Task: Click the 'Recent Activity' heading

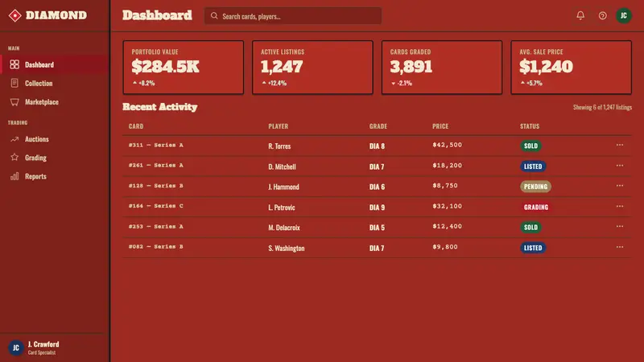Action: (159, 107)
